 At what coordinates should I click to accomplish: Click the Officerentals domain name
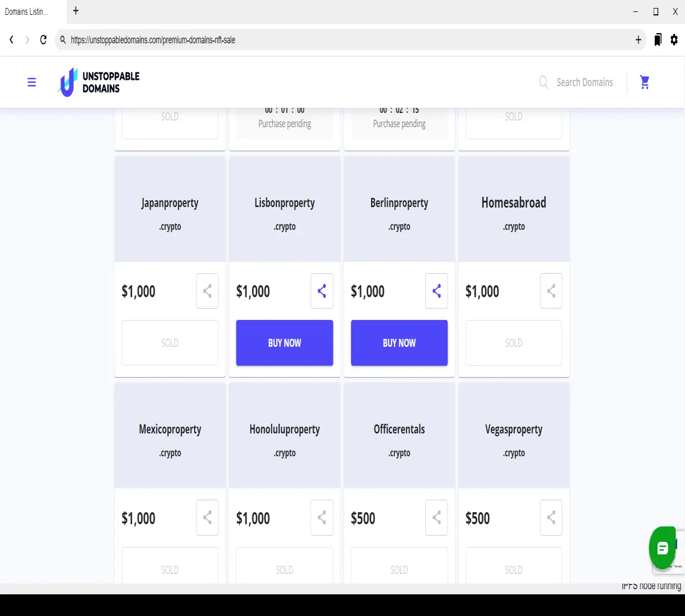[x=400, y=429]
